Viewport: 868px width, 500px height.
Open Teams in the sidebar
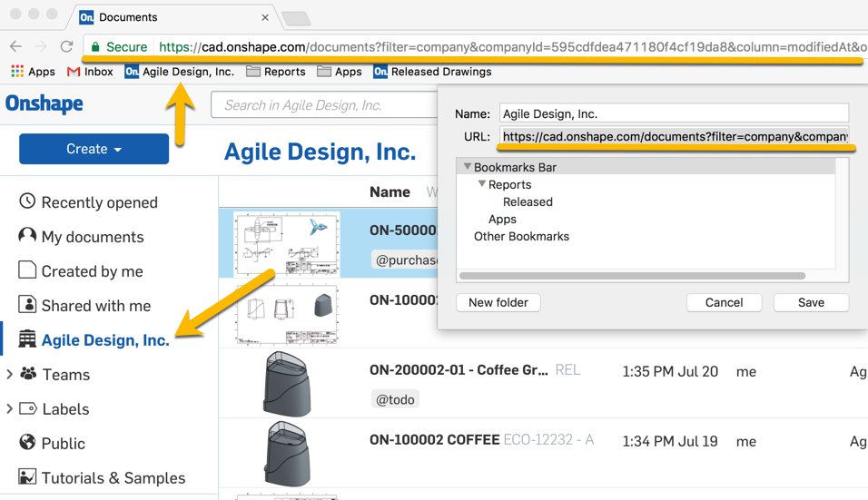pyautogui.click(x=54, y=375)
